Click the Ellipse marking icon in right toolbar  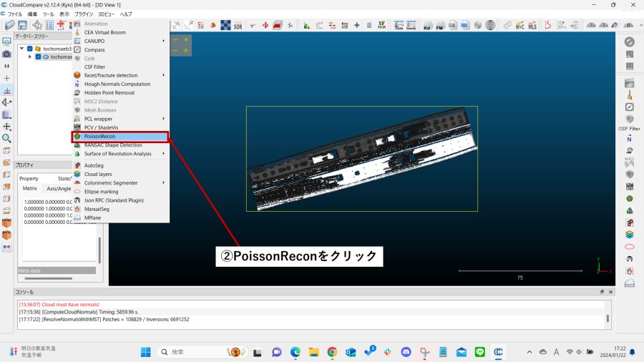pyautogui.click(x=629, y=247)
